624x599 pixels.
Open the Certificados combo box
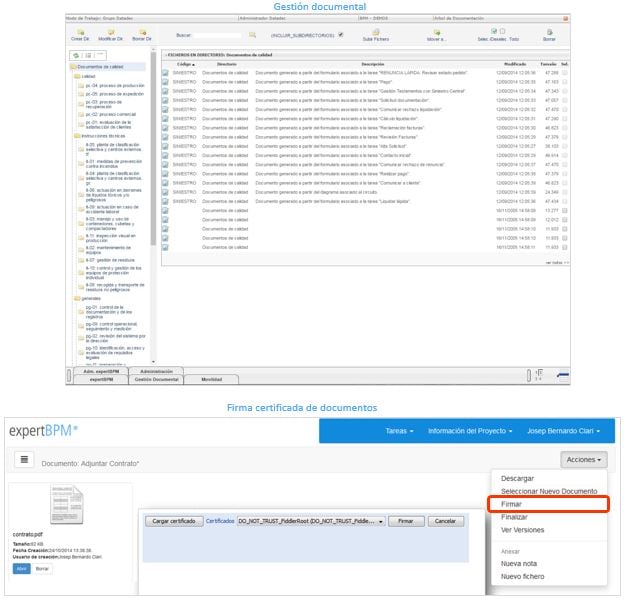point(311,521)
